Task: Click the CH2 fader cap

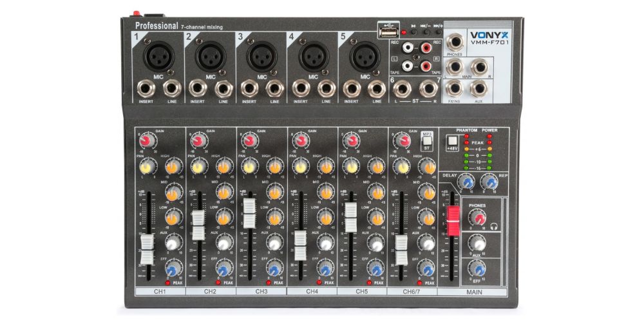Action: coord(198,225)
